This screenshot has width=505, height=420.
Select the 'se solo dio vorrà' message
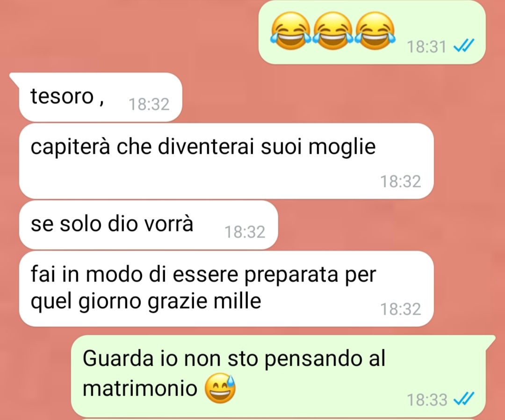tap(148, 225)
